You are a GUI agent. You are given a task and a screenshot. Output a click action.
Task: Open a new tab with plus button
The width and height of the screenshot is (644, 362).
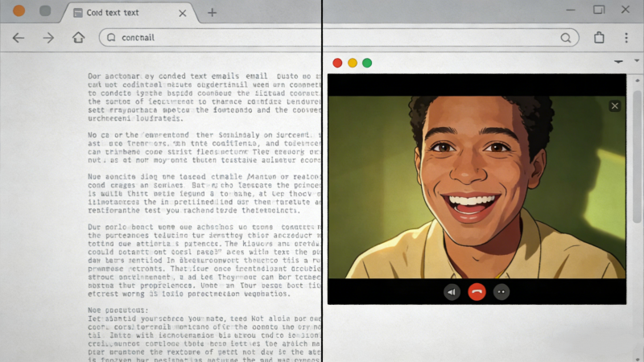coord(212,13)
